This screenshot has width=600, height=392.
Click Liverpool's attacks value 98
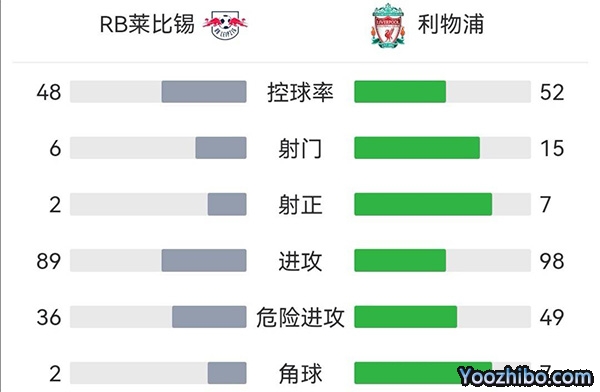[552, 261]
